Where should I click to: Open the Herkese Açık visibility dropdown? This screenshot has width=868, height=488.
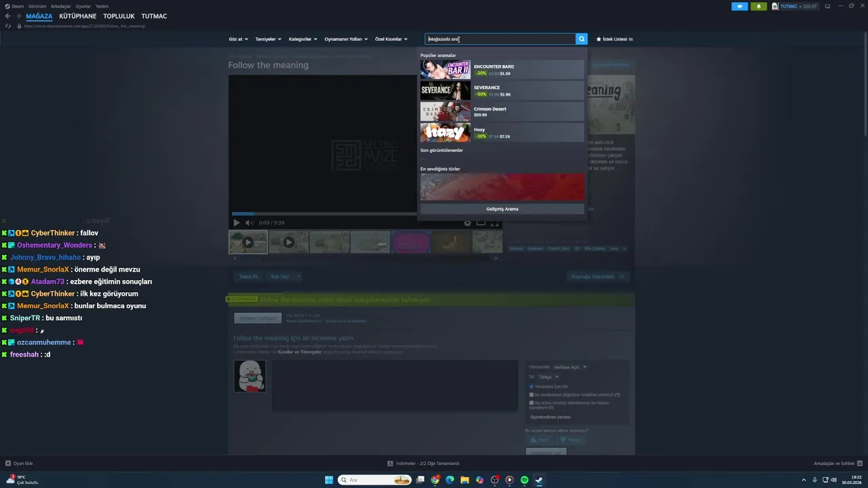[570, 367]
